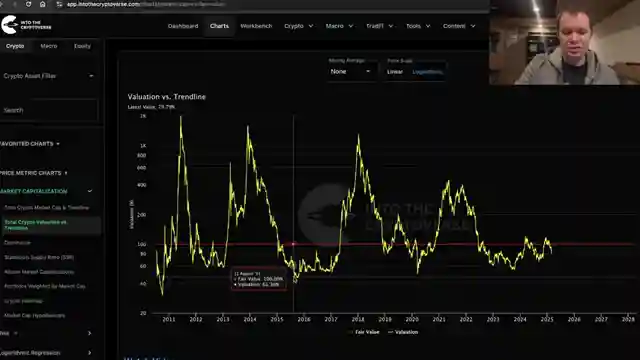Click the presenter webcam video thumbnail
This screenshot has width=640, height=360.
[564, 42]
